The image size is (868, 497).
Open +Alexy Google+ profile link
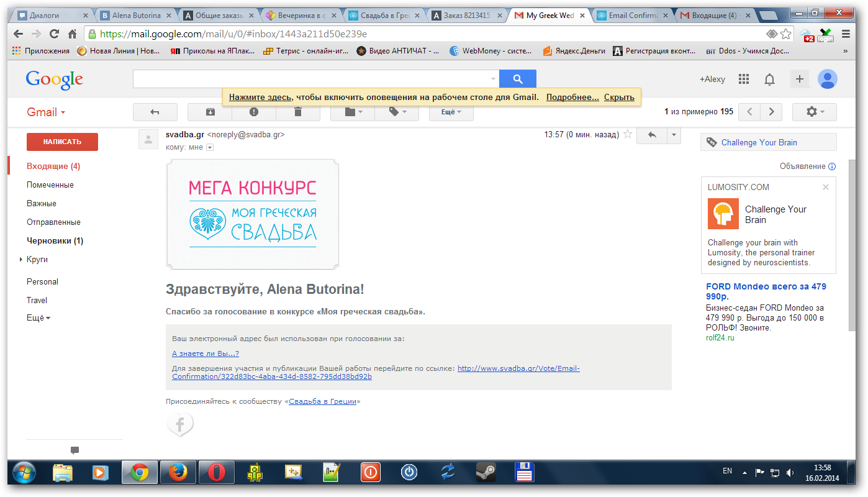(x=712, y=79)
